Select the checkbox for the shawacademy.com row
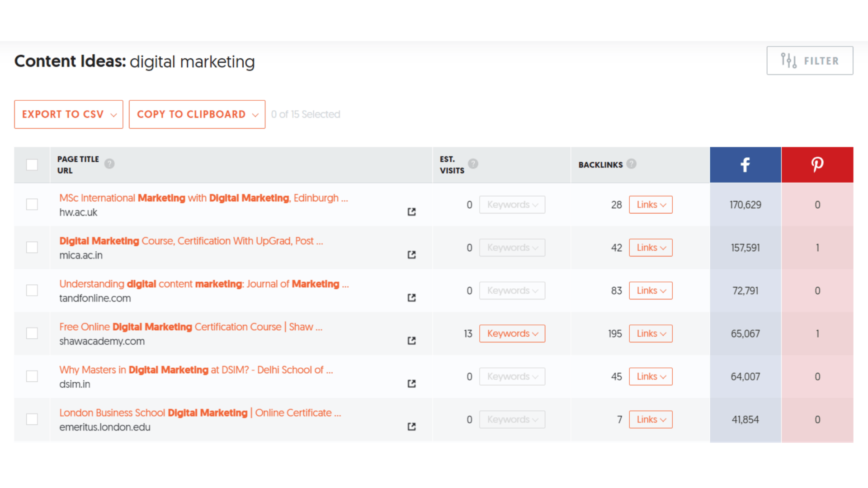Viewport: 868px width, 488px height. pos(32,333)
